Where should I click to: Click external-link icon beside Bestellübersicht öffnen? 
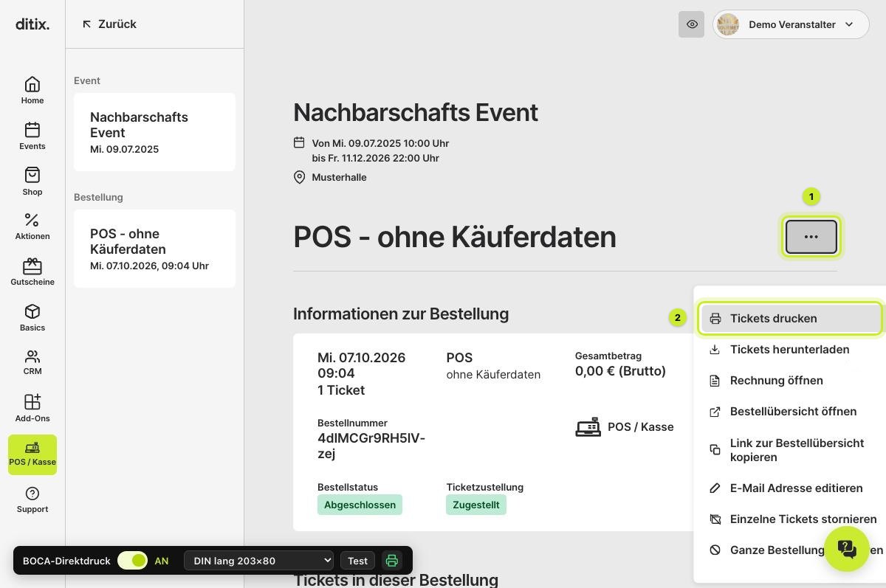pyautogui.click(x=715, y=412)
